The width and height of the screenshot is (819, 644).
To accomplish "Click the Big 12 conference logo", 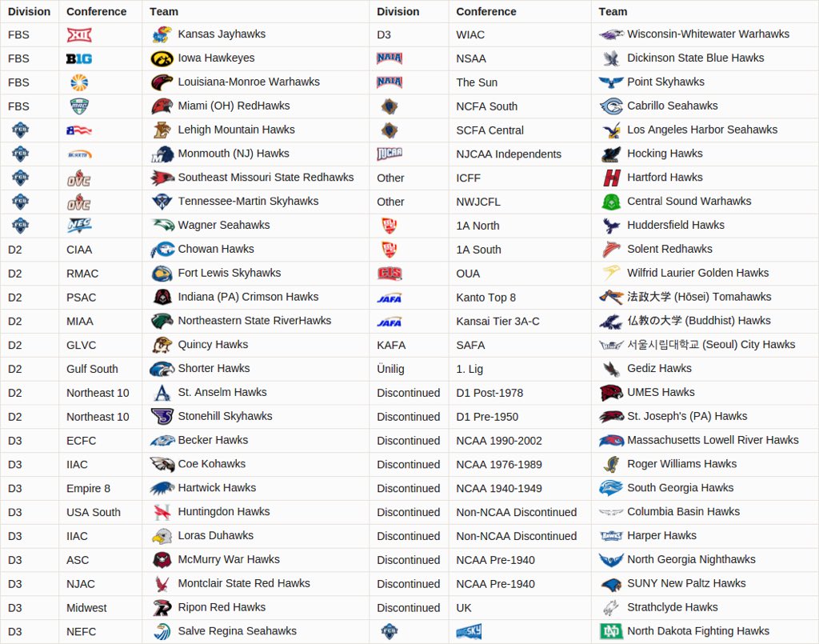I will click(79, 35).
